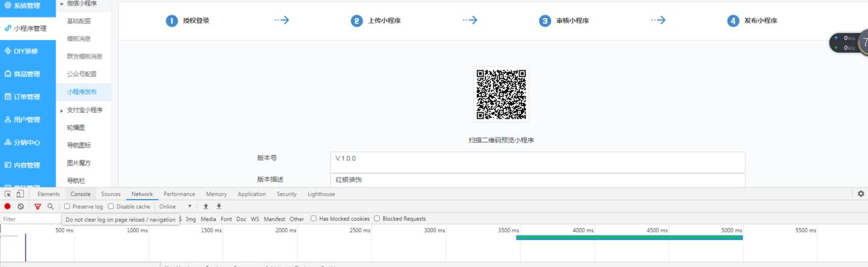Viewport: 868px width, 267px height.
Task: Check the Blocked Requests checkbox
Action: [377, 219]
